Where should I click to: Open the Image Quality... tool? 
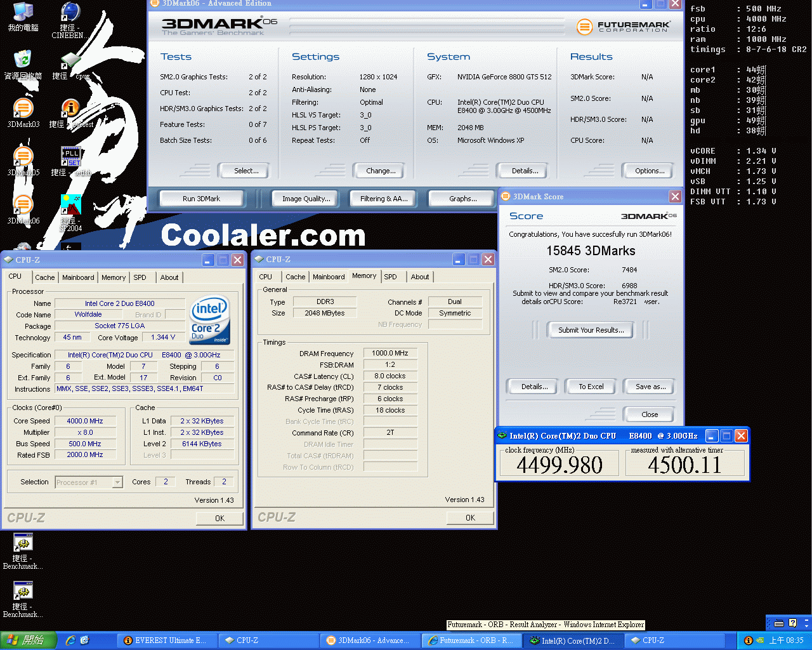306,199
